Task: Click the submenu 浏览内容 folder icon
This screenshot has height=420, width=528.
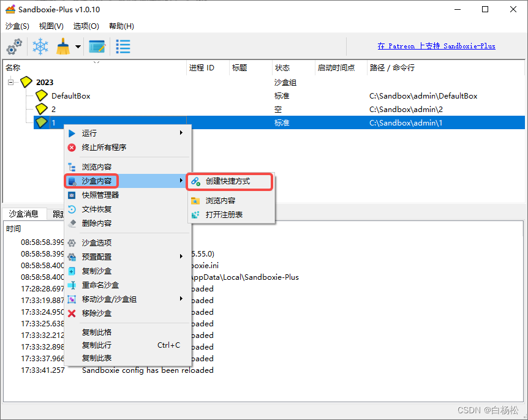Action: pyautogui.click(x=195, y=201)
